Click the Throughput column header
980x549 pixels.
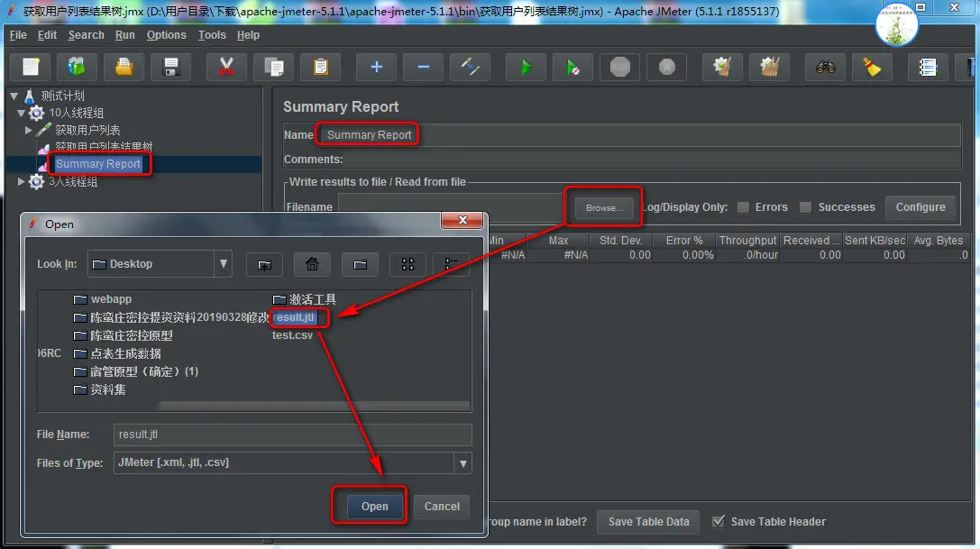(747, 240)
